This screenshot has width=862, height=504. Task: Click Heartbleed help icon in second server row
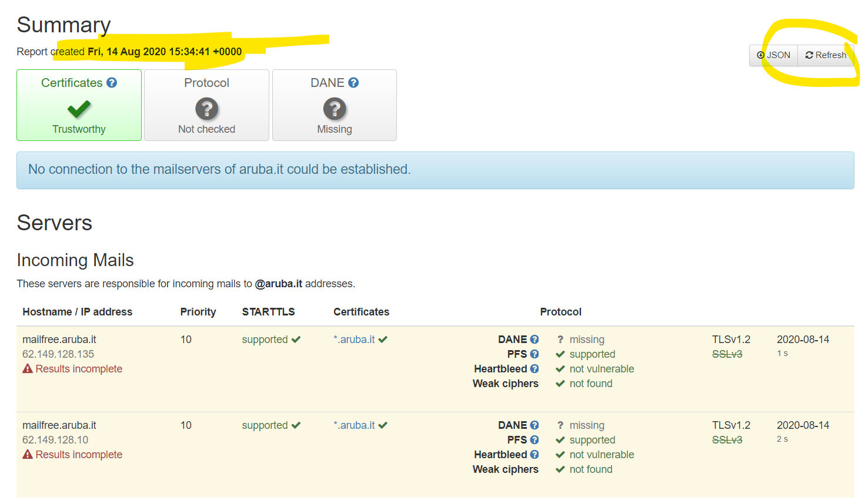click(x=534, y=455)
